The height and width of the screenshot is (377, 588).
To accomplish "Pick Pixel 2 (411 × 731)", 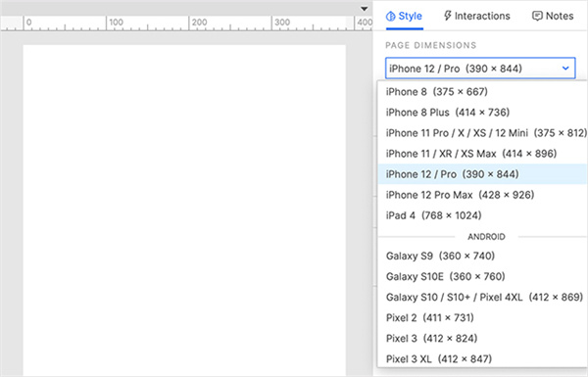I will pyautogui.click(x=482, y=318).
